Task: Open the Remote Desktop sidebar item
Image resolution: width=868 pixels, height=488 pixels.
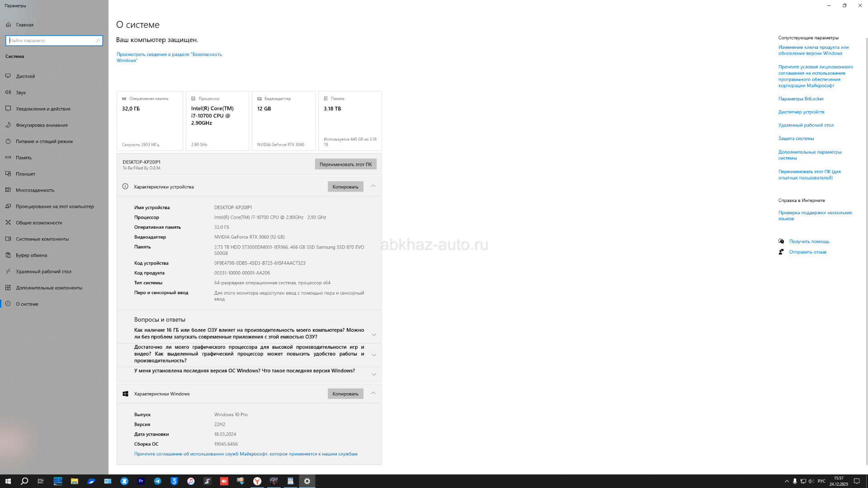Action: [43, 272]
